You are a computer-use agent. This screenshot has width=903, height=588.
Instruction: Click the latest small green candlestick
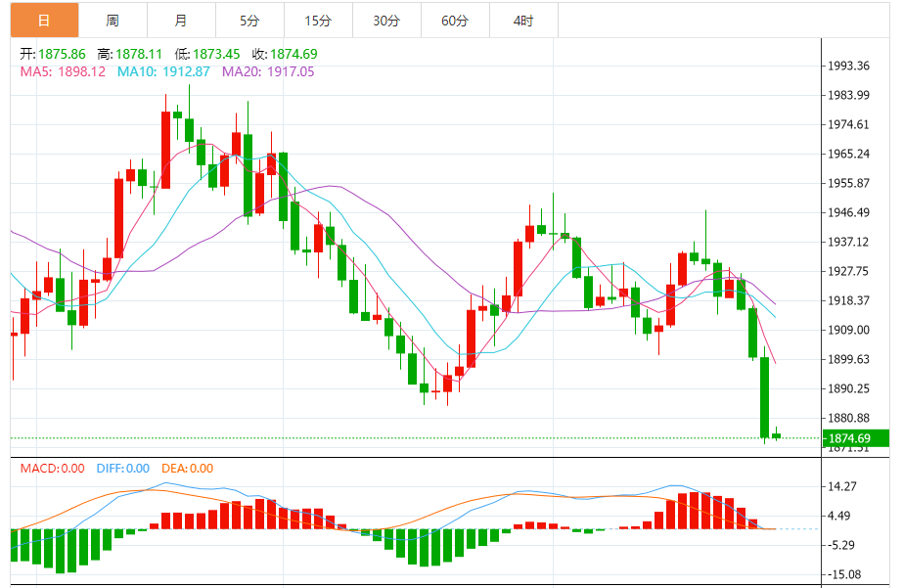(x=776, y=435)
